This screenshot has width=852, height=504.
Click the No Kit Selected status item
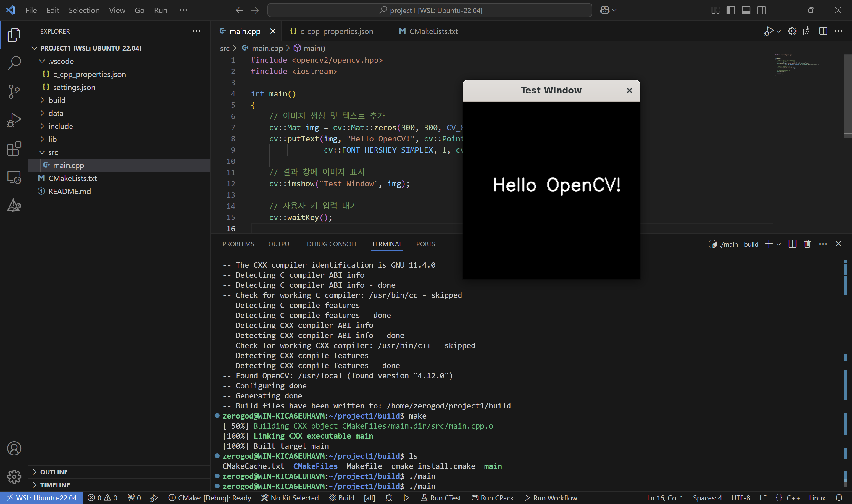tap(290, 498)
